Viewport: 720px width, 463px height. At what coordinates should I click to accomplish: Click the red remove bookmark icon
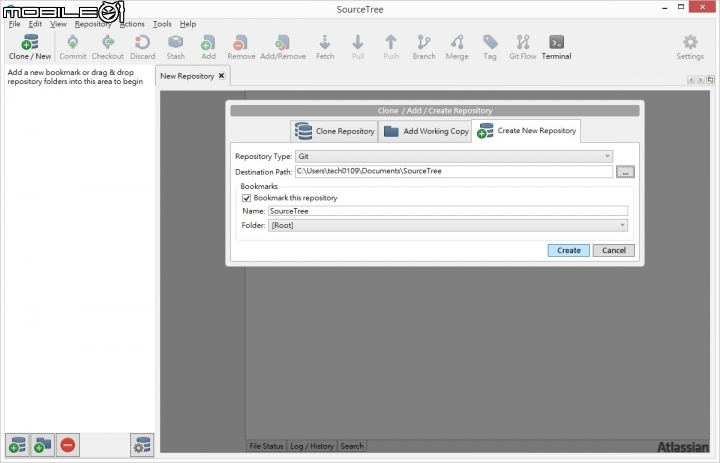coord(68,445)
